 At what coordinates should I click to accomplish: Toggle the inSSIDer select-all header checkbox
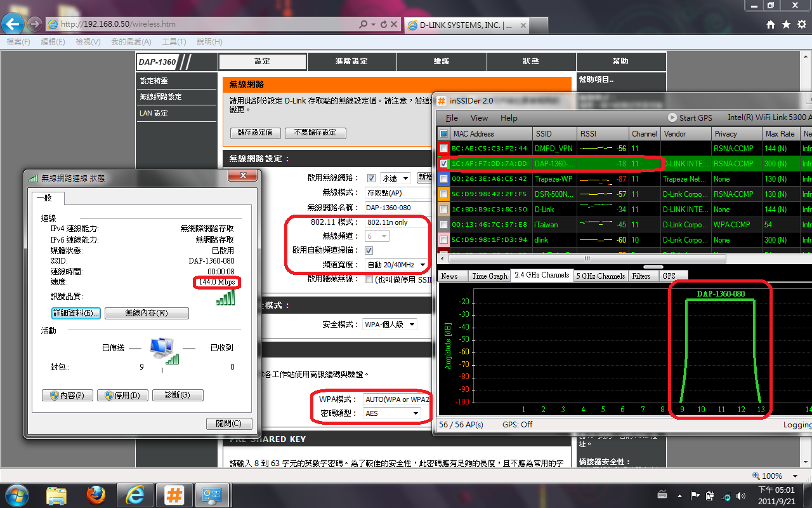click(444, 134)
